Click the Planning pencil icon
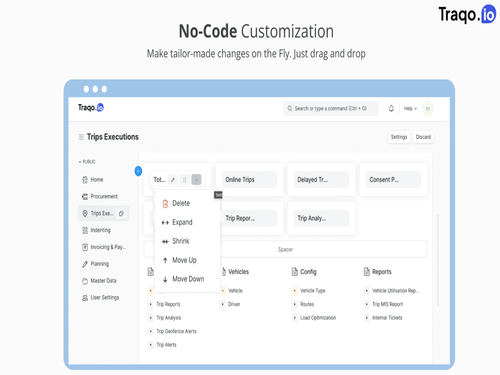The image size is (500, 375). (85, 264)
